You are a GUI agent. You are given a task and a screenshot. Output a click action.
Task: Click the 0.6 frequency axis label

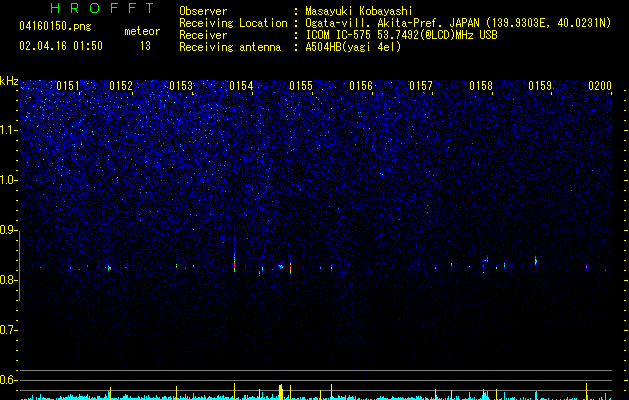[x=8, y=380]
